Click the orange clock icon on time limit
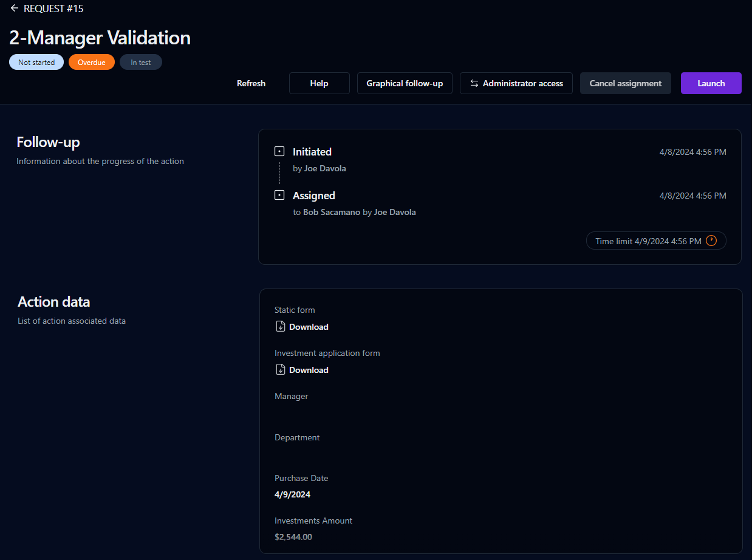 pos(711,241)
